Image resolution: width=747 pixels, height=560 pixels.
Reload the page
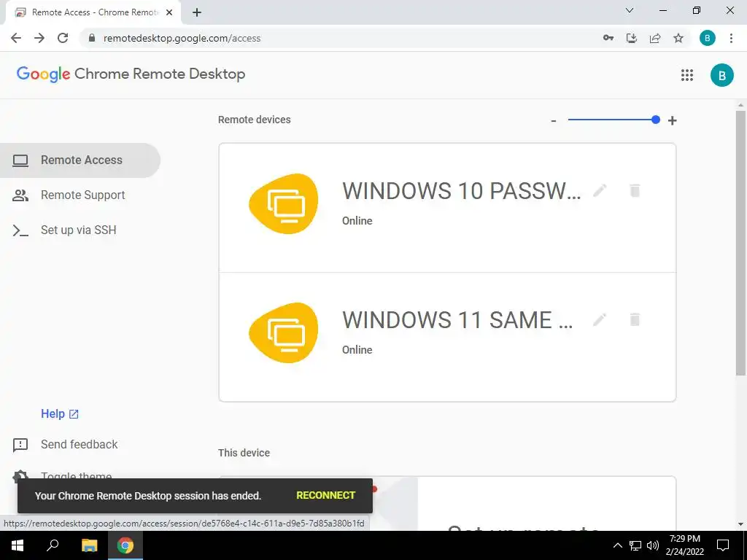tap(63, 38)
